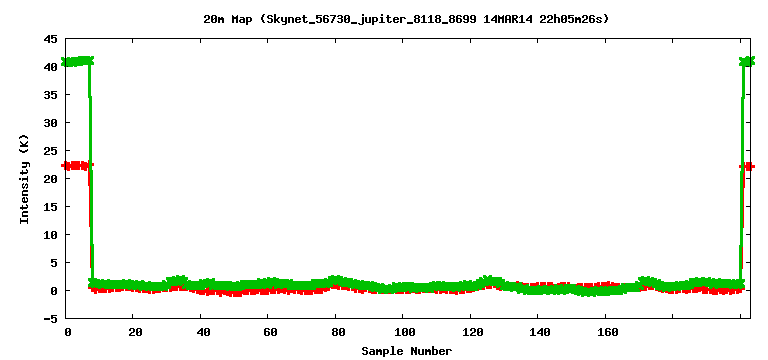Click the green bump near sample 125
Viewport: 768px width, 360px height.
(x=489, y=281)
